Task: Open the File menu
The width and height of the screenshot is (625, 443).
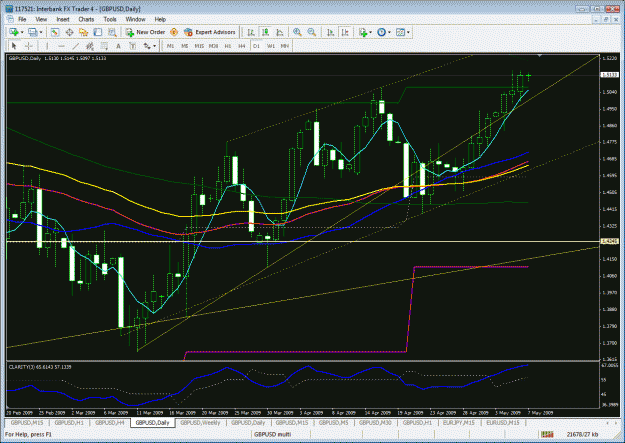Action: (x=22, y=19)
